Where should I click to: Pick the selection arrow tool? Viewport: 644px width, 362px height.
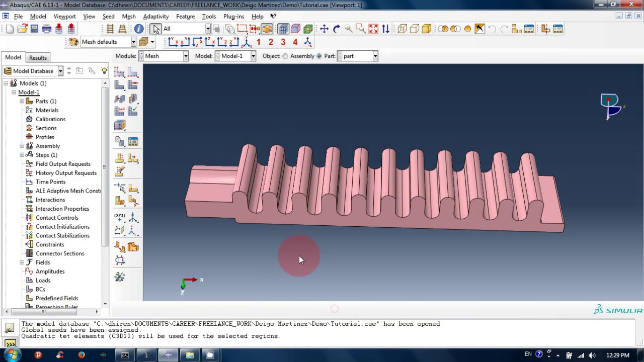click(156, 29)
